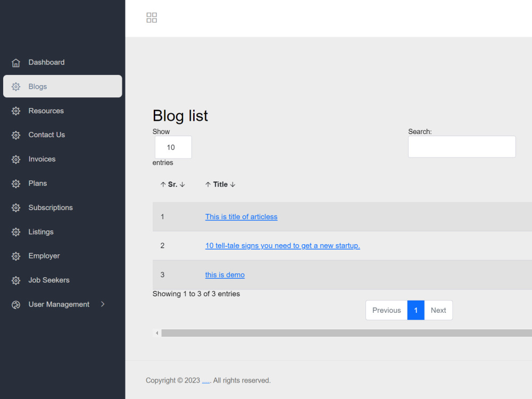Screen dimensions: 532x399
Task: Sort the Sr. column ascending
Action: (x=163, y=184)
